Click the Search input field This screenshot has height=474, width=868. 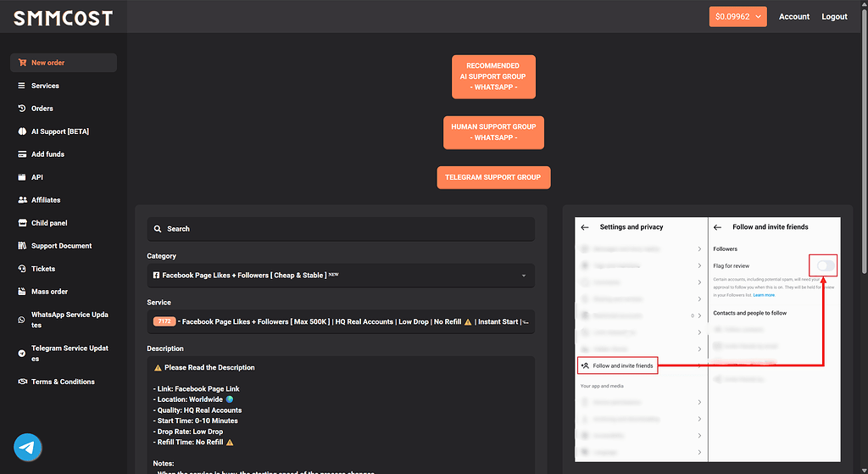(x=341, y=229)
